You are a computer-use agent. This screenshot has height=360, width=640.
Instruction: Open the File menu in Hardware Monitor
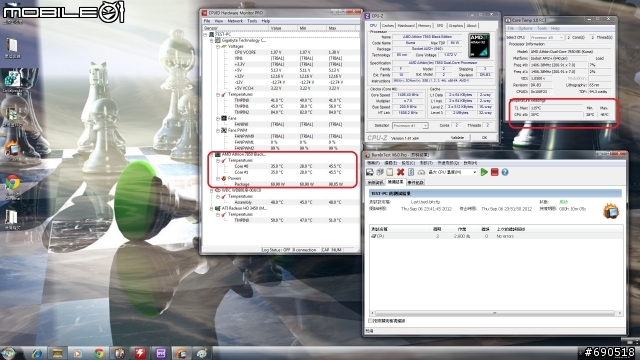coord(207,21)
